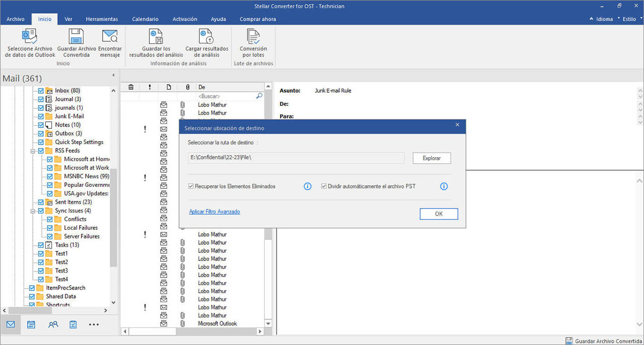The height and width of the screenshot is (345, 644).
Task: Click message list horizontal scrollbar thumb
Action: point(153,332)
